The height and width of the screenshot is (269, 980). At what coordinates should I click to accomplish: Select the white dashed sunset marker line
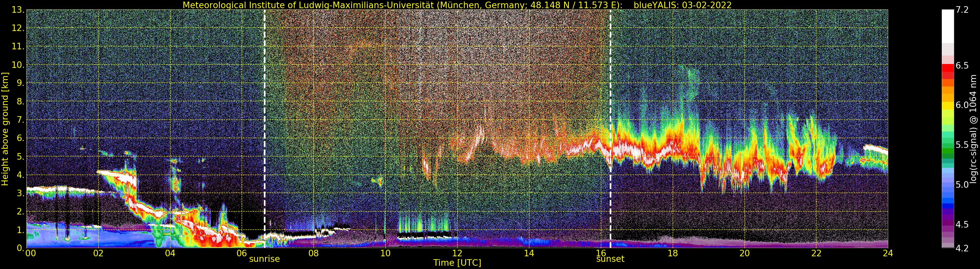610,129
